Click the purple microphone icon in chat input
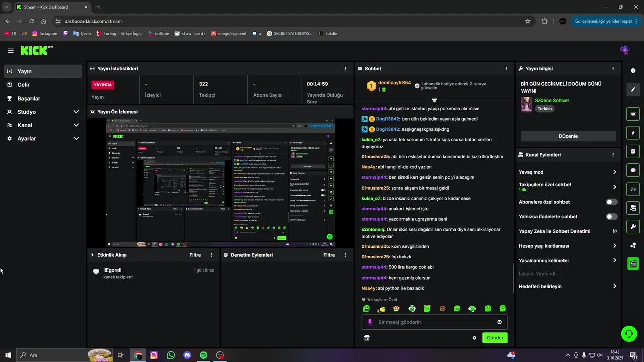This screenshot has height=362, width=644. [x=370, y=322]
